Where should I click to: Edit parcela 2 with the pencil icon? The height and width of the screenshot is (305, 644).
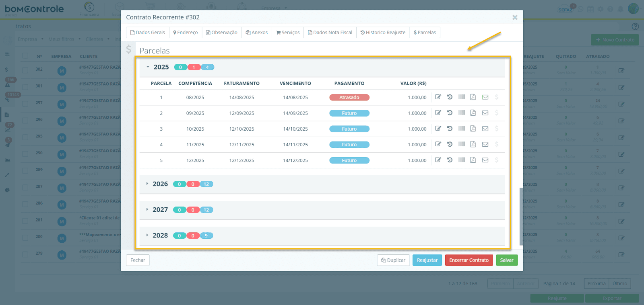[438, 113]
